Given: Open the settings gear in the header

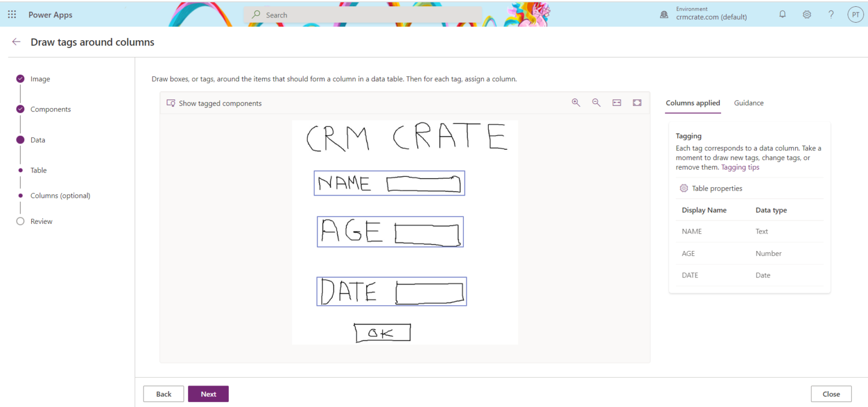Looking at the screenshot, I should pyautogui.click(x=806, y=14).
